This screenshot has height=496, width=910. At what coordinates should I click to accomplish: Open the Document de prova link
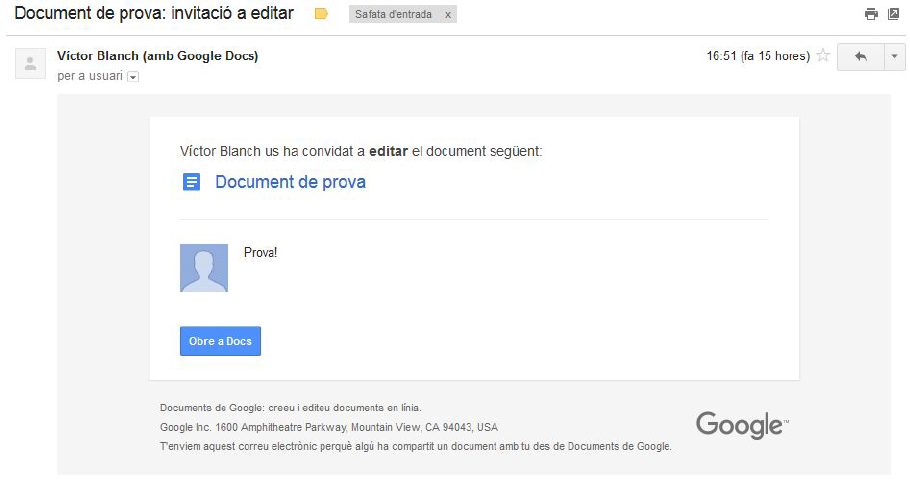[x=290, y=182]
